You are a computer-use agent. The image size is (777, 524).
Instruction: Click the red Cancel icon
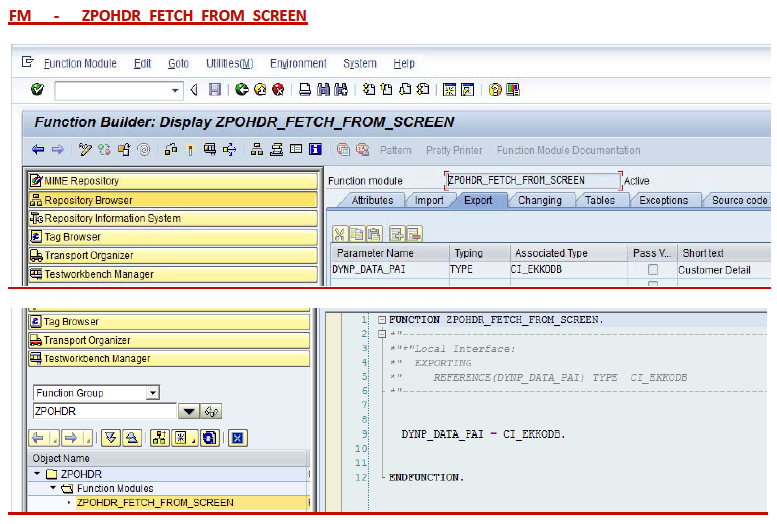[278, 90]
